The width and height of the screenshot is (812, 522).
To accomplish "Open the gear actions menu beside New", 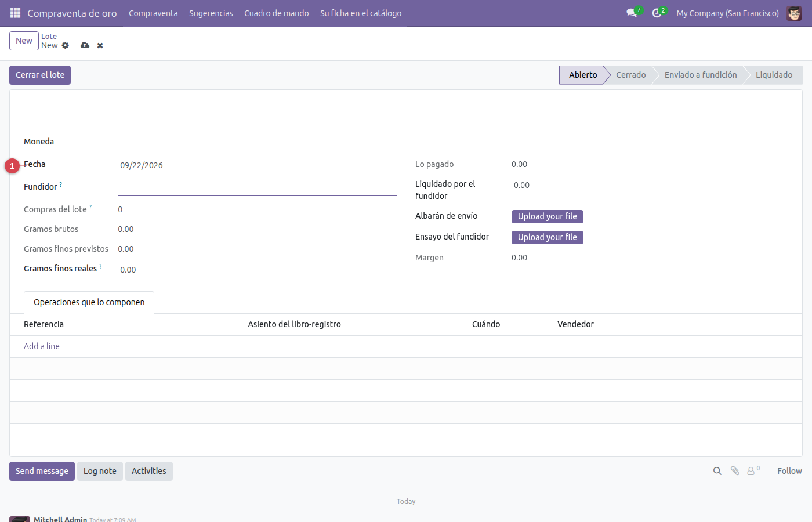I will [x=66, y=45].
